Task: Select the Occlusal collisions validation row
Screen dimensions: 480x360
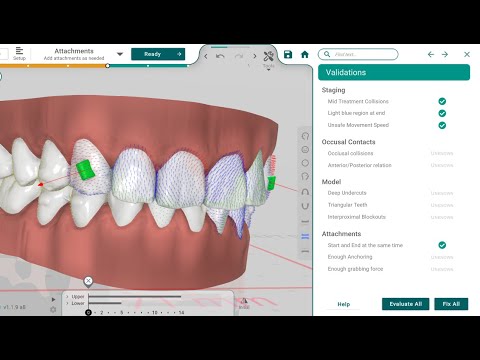Action: coord(390,153)
